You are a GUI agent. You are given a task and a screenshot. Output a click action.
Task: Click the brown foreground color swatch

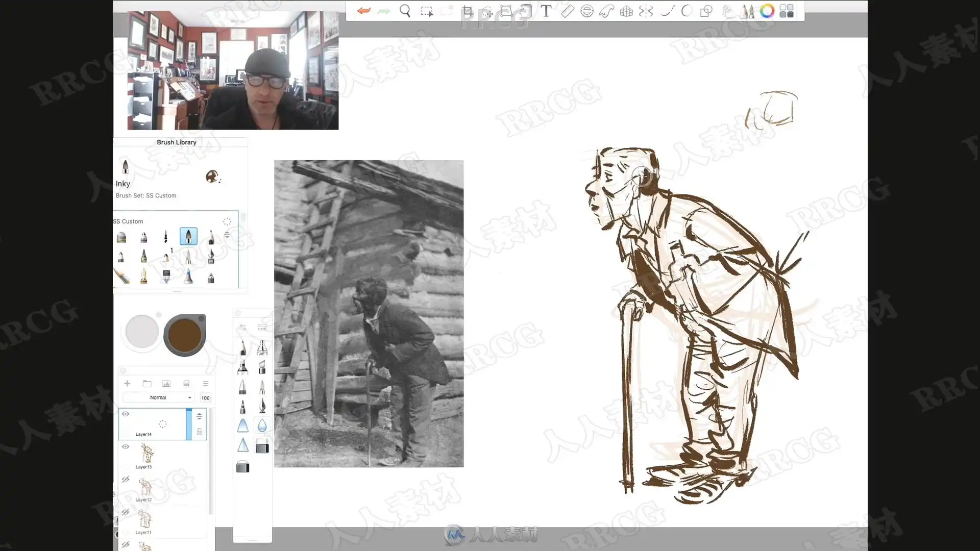click(x=184, y=335)
